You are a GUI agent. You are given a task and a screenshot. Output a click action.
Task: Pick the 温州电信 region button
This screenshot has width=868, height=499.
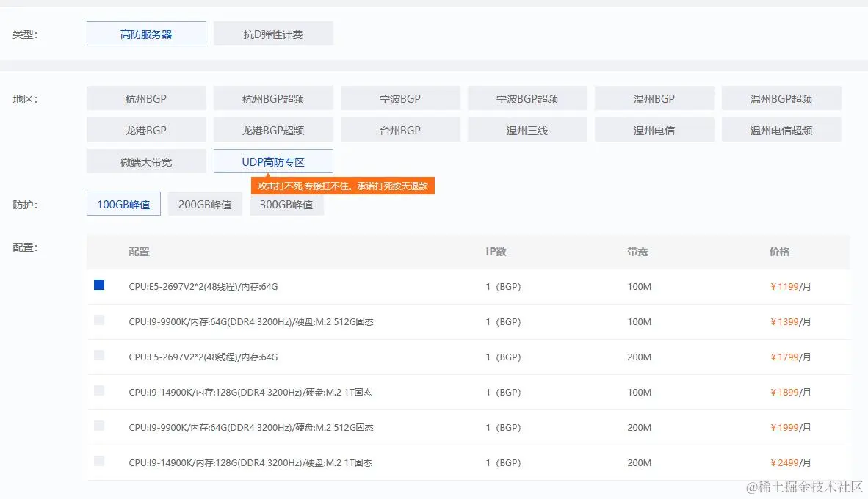[654, 130]
